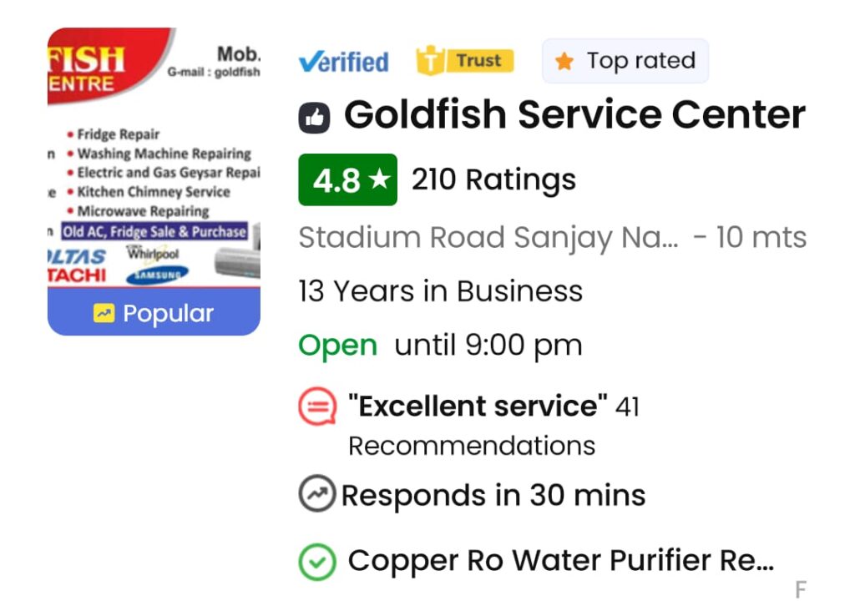This screenshot has height=616, width=855.
Task: Click the Stadium Road Sanjay Na… address
Action: pos(488,238)
